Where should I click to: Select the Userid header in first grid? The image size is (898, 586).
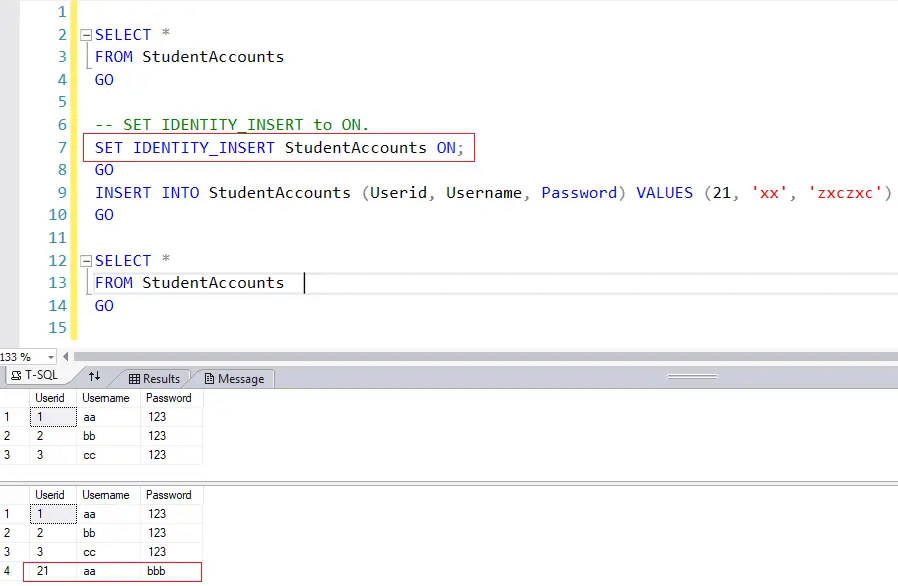50,398
